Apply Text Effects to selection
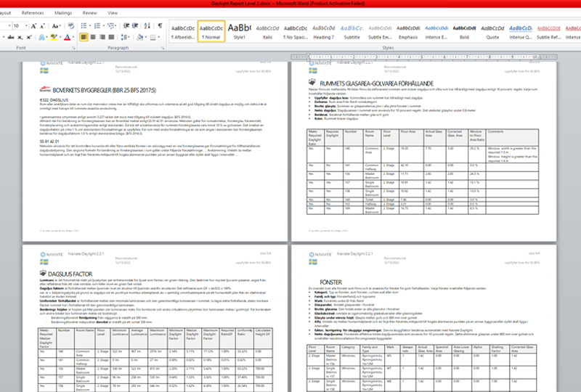Screen dimensions: 581x392 pos(41,37)
